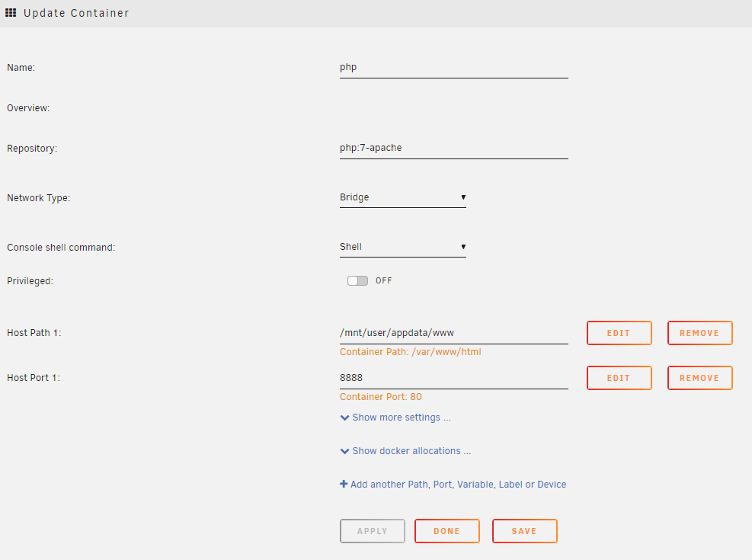This screenshot has width=752, height=560.
Task: Click the plus icon to add another path
Action: [344, 484]
